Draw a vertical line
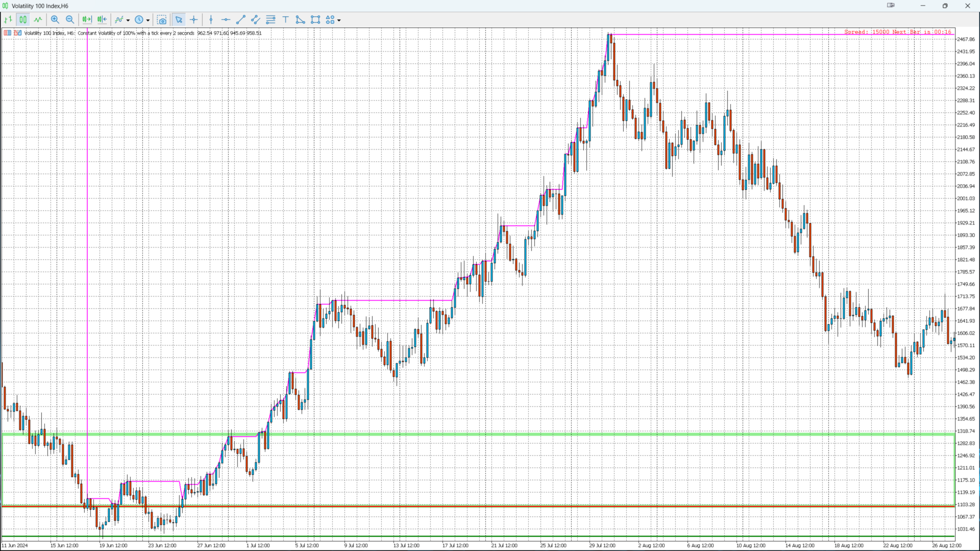 pyautogui.click(x=211, y=20)
